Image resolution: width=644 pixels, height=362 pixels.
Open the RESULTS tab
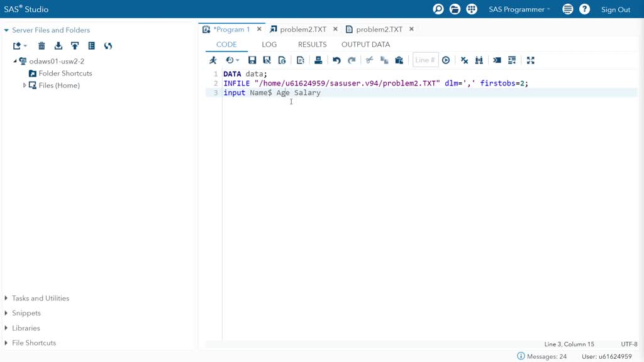[x=312, y=45]
